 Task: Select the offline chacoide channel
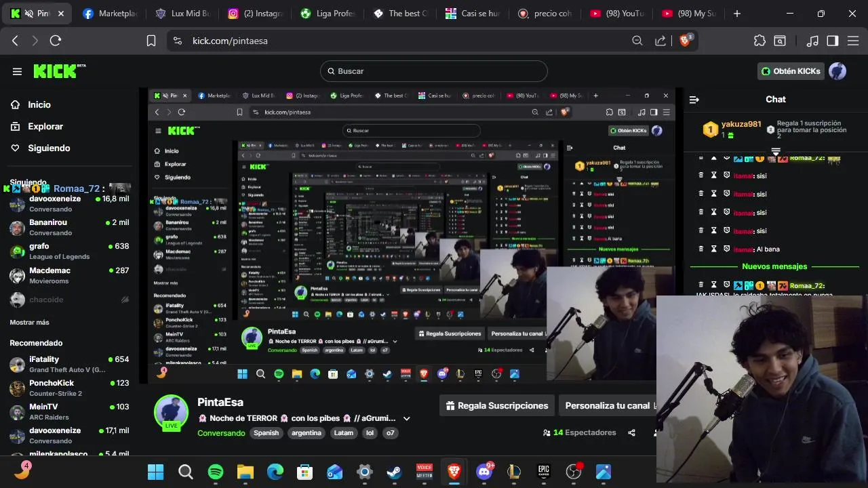click(x=69, y=300)
